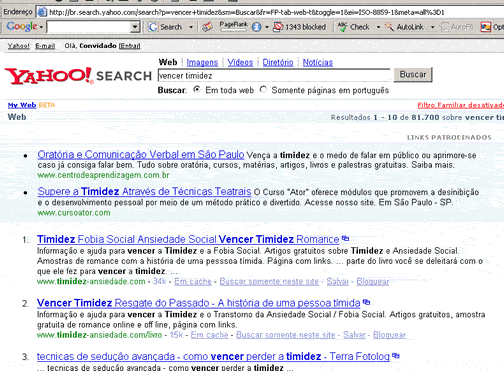Click the address bar URL field

(270, 12)
